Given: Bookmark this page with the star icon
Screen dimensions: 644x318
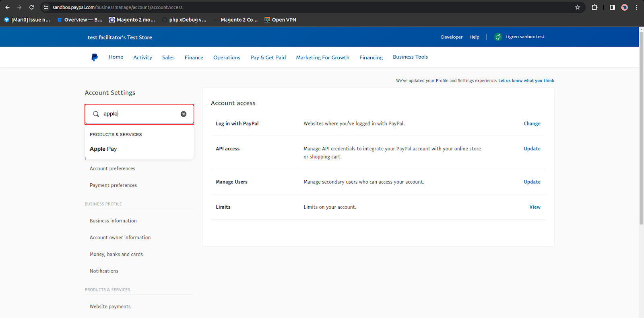Looking at the screenshot, I should [578, 7].
